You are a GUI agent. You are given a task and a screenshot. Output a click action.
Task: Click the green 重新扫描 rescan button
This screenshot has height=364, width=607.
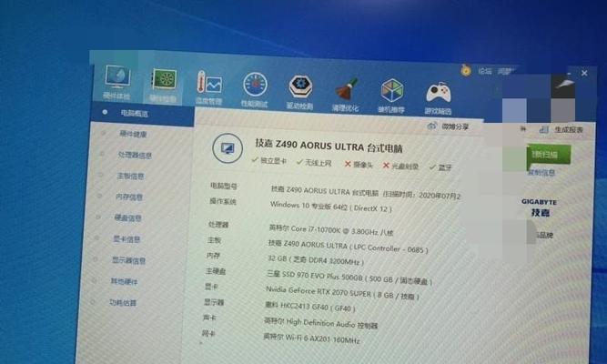coord(548,155)
